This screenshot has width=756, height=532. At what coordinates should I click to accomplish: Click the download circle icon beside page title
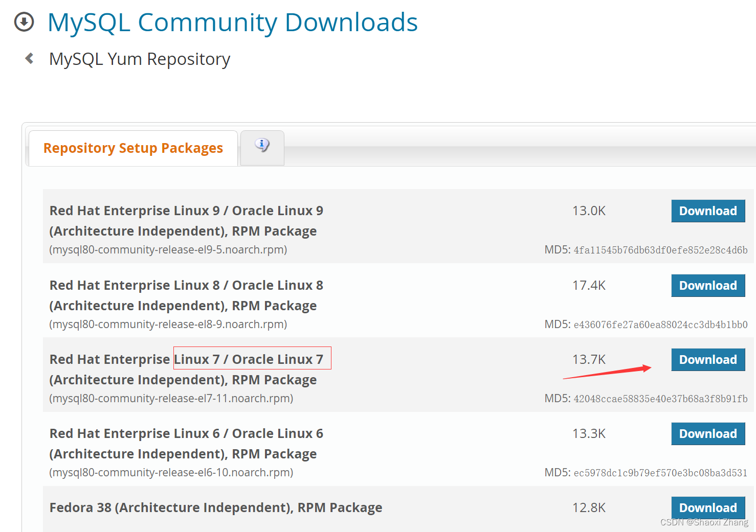tap(24, 22)
